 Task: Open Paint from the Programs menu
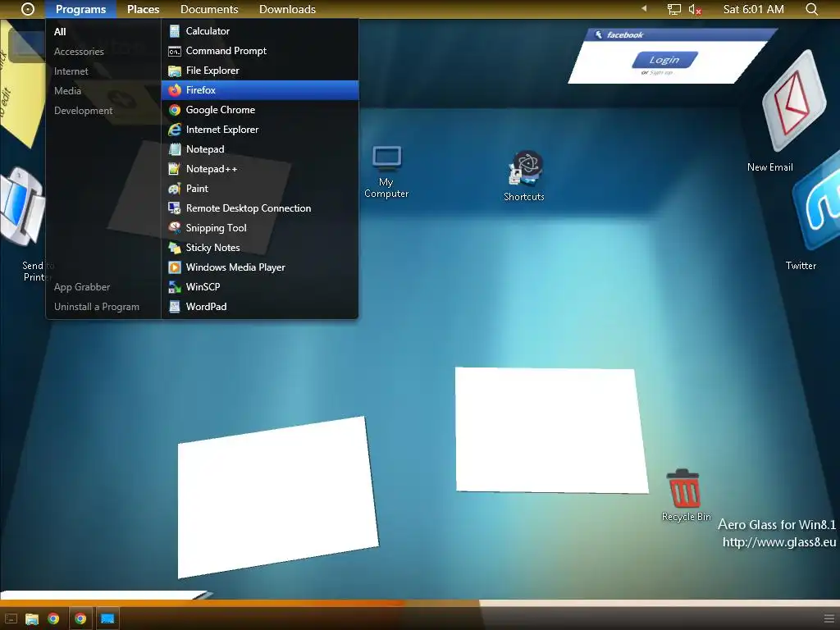pyautogui.click(x=260, y=189)
